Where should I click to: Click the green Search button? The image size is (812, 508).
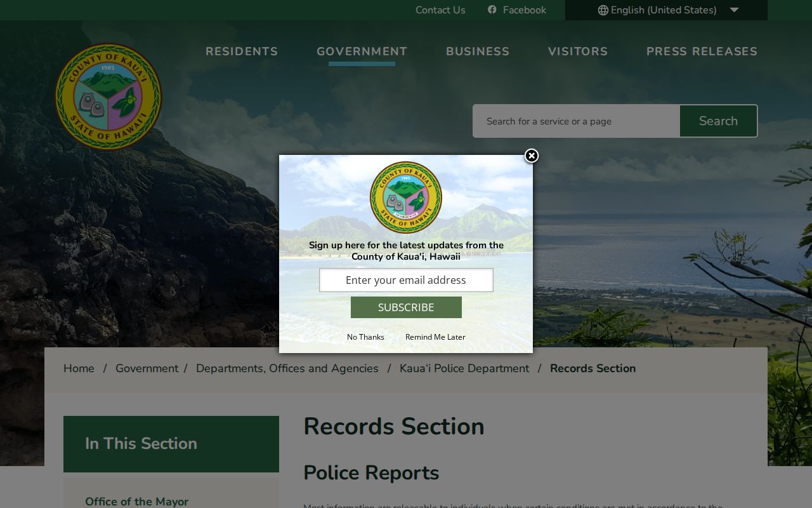[718, 121]
